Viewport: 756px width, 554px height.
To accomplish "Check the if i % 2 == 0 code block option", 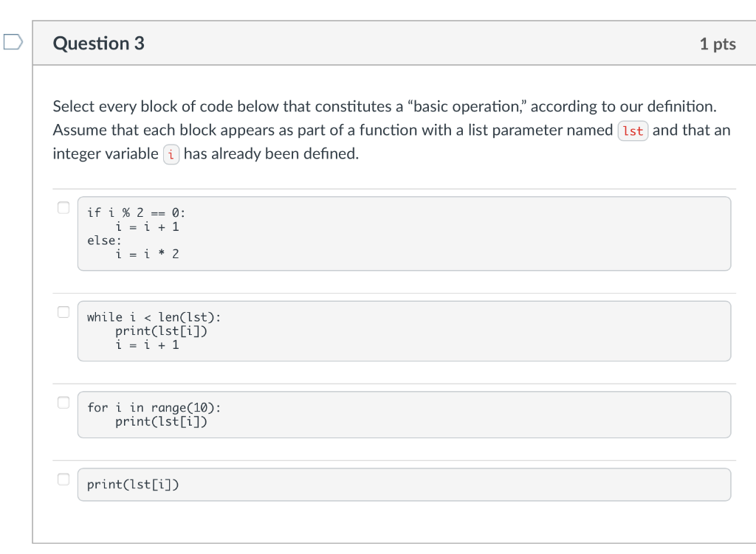I will coord(63,207).
